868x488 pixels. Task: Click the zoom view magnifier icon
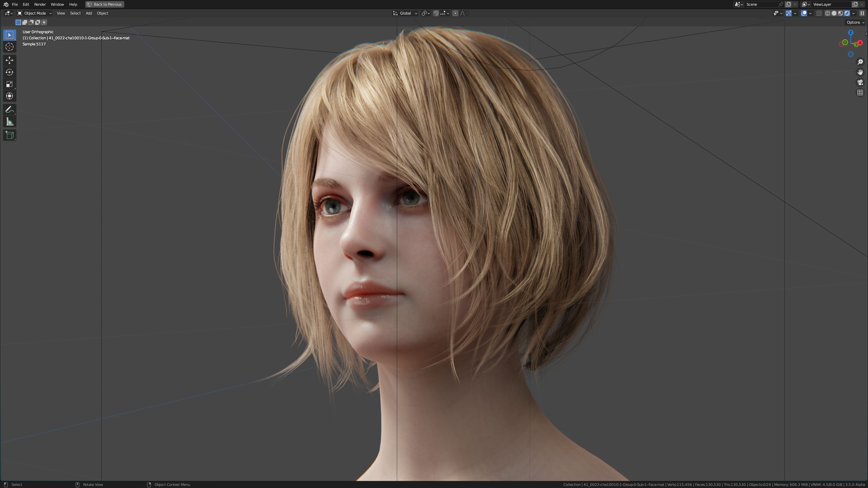pyautogui.click(x=860, y=62)
